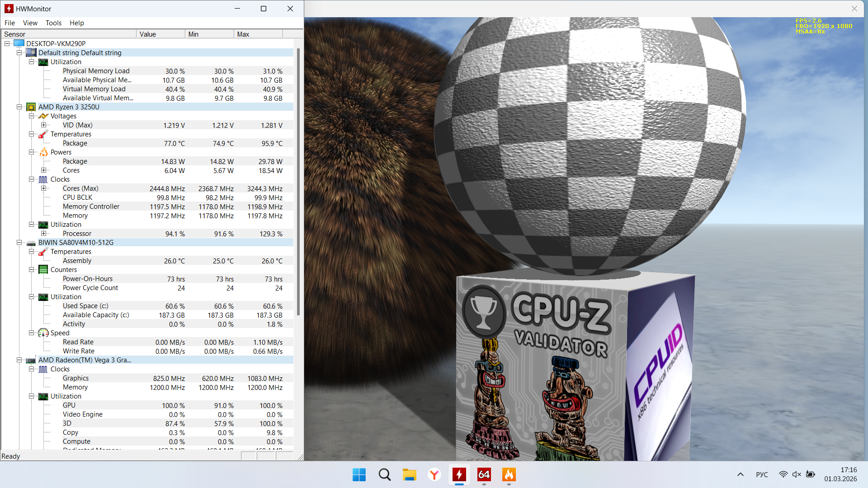Click the Powers flame icon
868x488 pixels.
point(43,152)
